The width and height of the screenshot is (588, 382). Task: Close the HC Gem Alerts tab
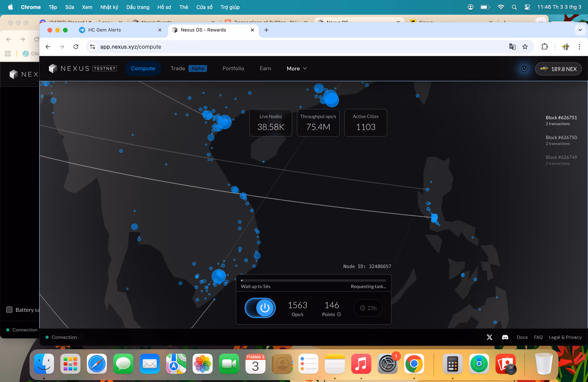tap(160, 30)
